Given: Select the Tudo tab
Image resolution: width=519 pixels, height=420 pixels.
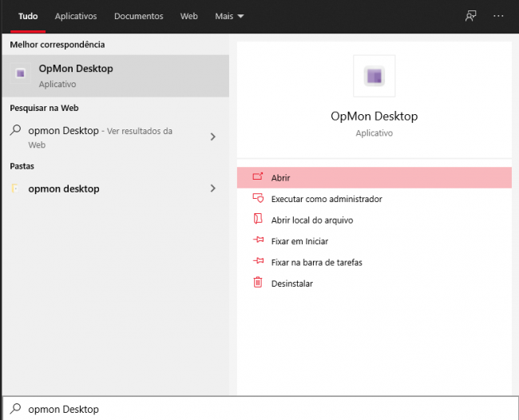Looking at the screenshot, I should [x=28, y=16].
